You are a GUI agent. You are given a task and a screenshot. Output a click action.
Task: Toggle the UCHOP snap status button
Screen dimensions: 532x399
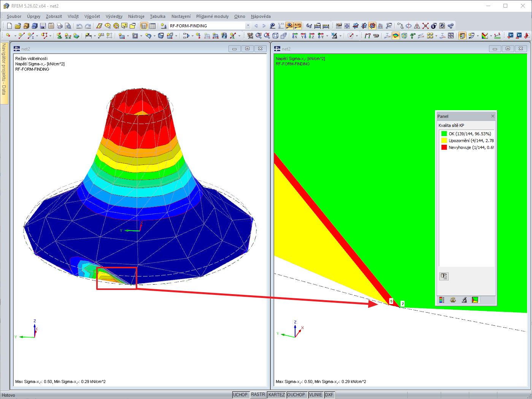click(240, 395)
